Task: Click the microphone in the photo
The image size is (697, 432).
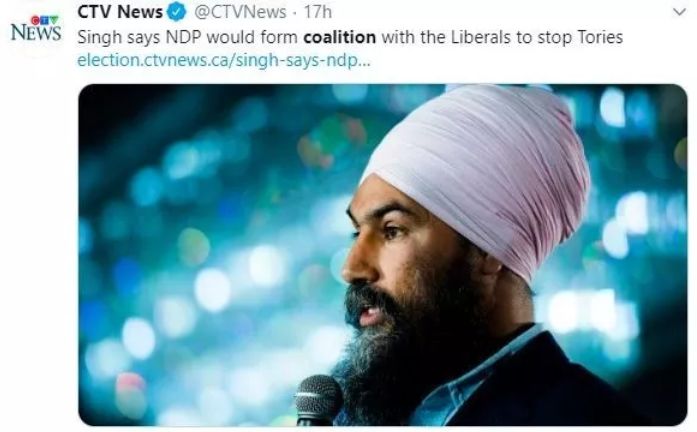Action: (x=318, y=399)
